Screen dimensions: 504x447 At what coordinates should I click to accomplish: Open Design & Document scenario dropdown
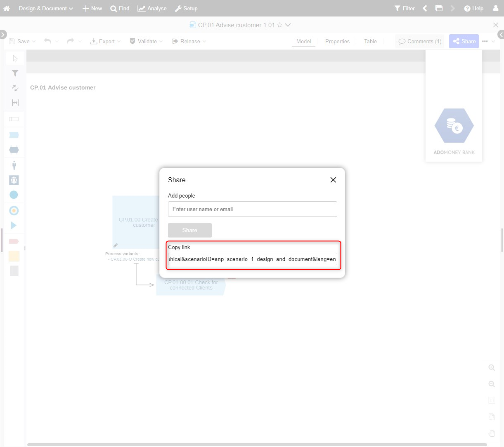pos(46,8)
